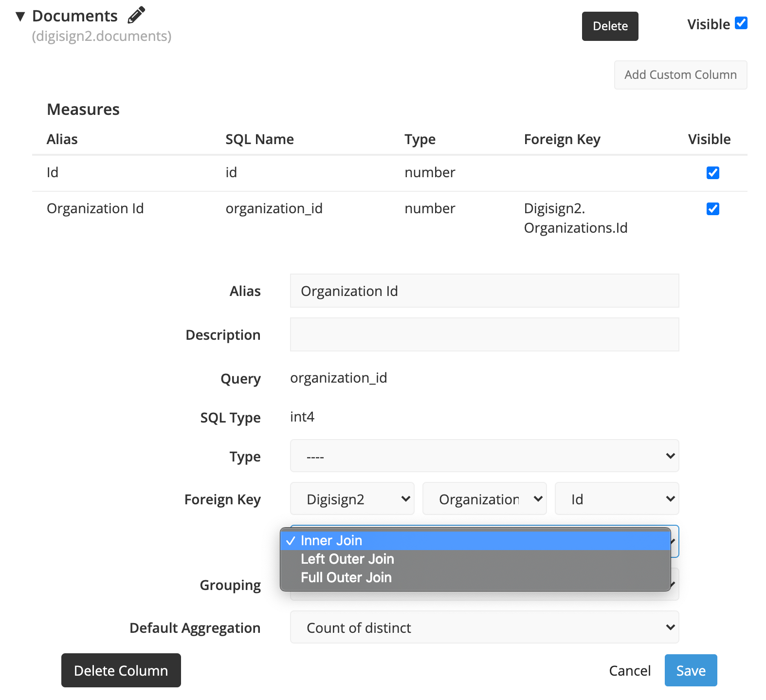This screenshot has height=700, width=766.
Task: Uncheck Visible for the Id row
Action: pyautogui.click(x=713, y=173)
